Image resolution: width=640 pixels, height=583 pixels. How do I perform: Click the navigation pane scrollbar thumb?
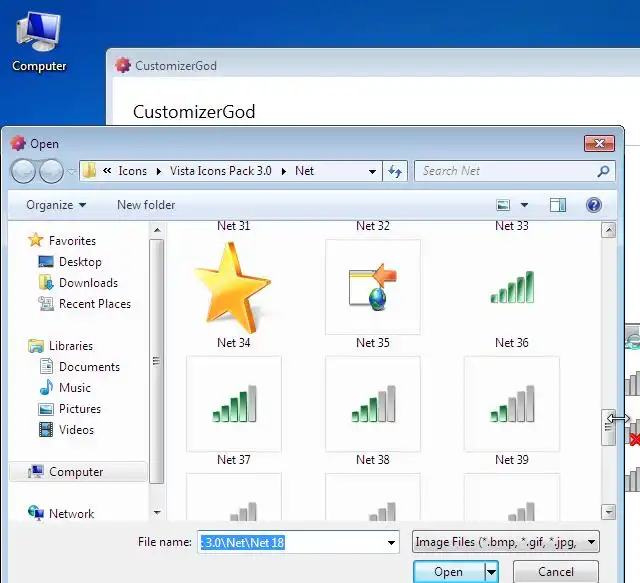156,361
